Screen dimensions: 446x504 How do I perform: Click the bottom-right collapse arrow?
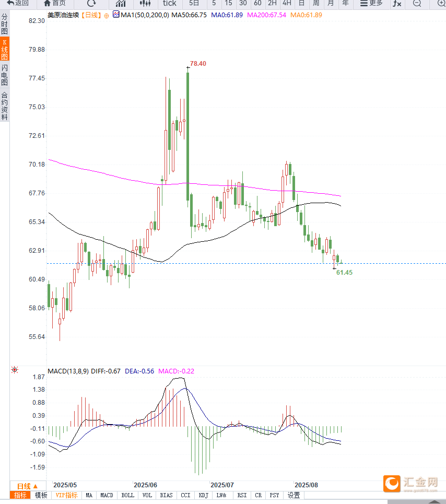point(434,502)
